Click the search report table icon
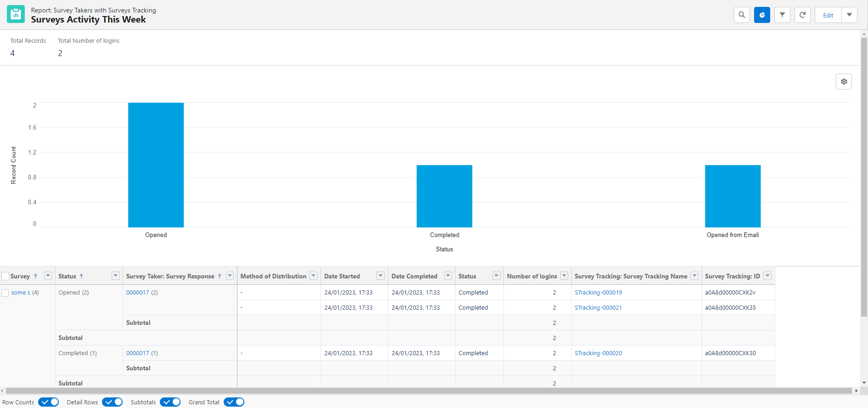This screenshot has height=408, width=868. (742, 15)
